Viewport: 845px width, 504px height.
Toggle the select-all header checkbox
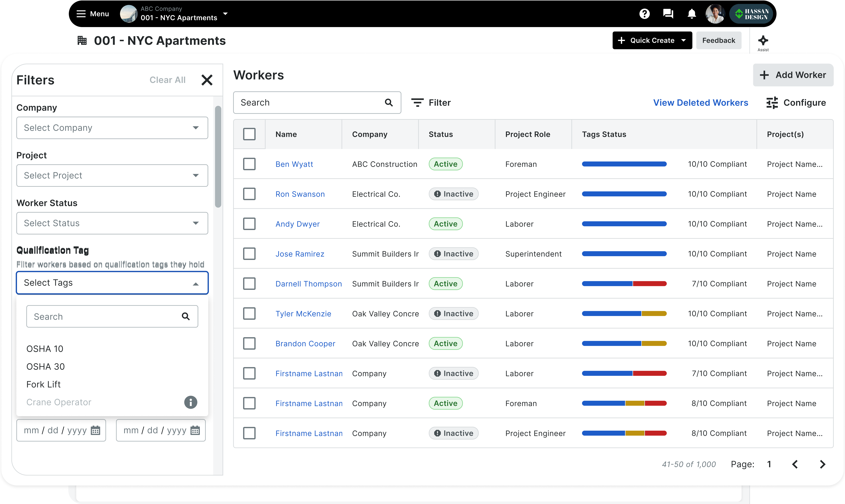click(249, 134)
